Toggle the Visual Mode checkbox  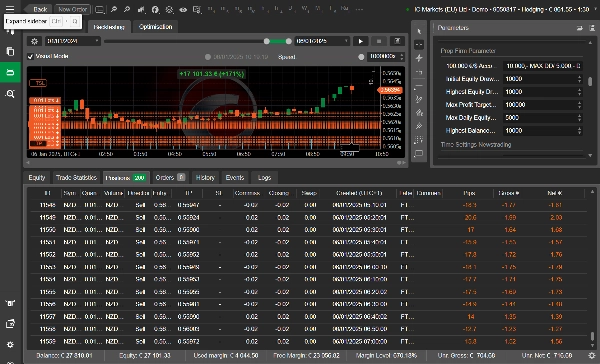31,56
